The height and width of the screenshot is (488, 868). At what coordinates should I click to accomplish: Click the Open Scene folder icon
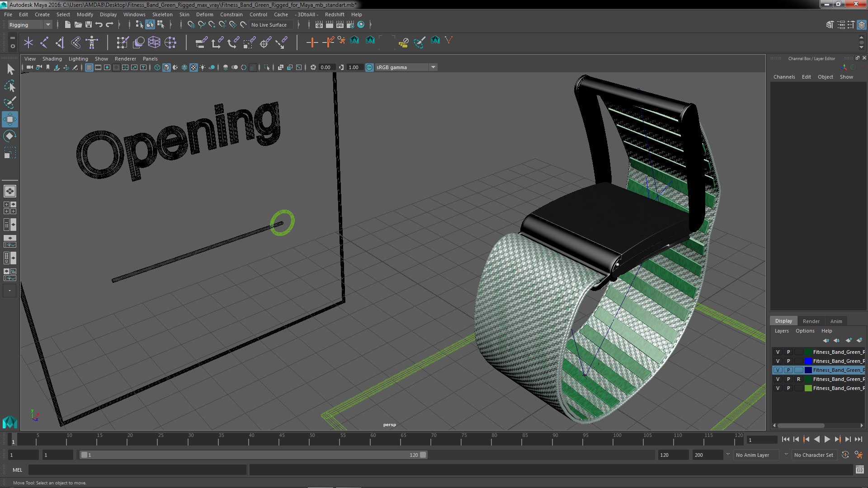78,24
